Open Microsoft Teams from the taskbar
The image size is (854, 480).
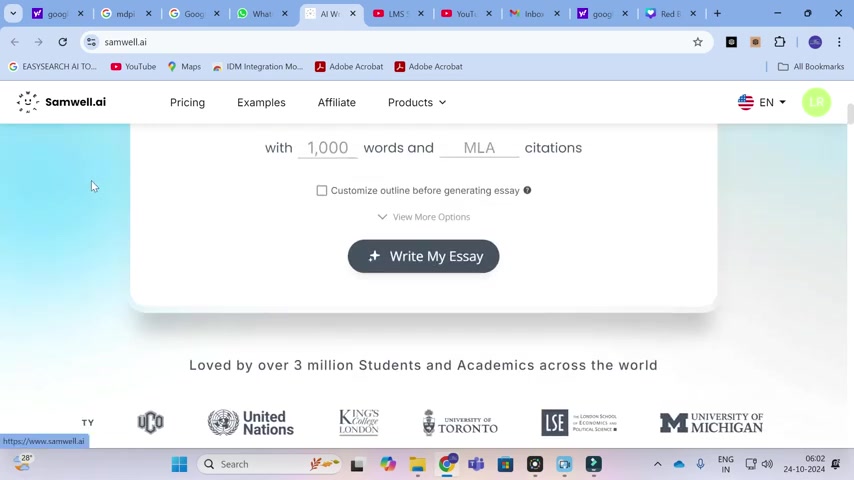(x=476, y=464)
